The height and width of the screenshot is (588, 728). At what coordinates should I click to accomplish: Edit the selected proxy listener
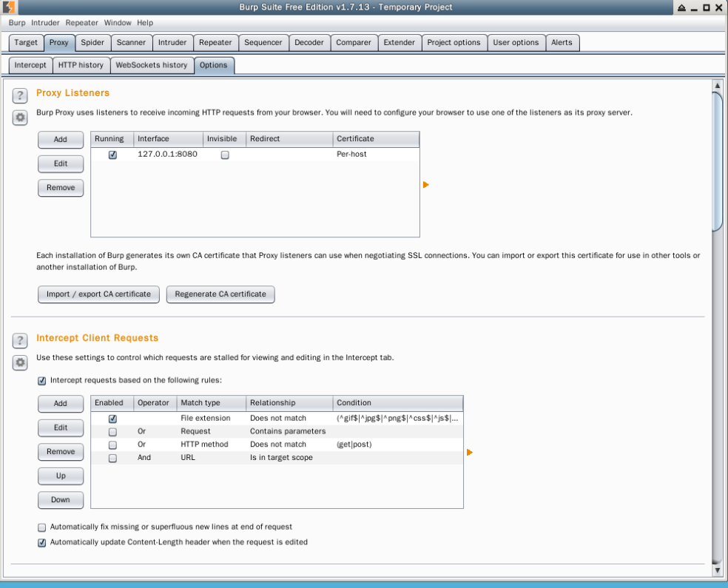pyautogui.click(x=61, y=163)
